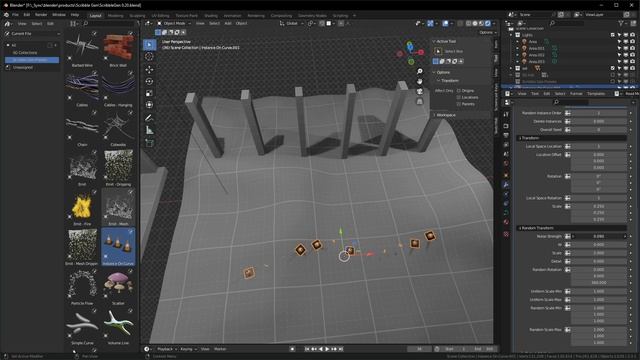640x360 pixels.
Task: Open viewport Options dropdown
Action: coord(487,33)
